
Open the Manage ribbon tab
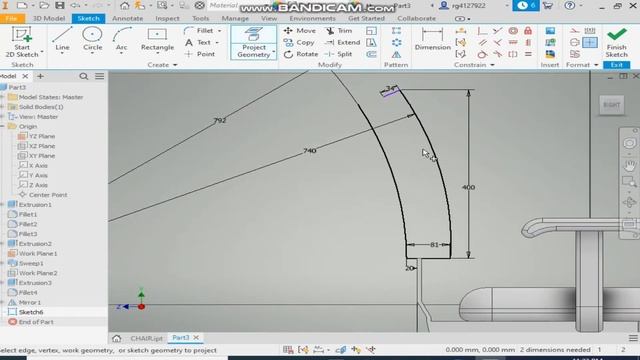[x=235, y=18]
